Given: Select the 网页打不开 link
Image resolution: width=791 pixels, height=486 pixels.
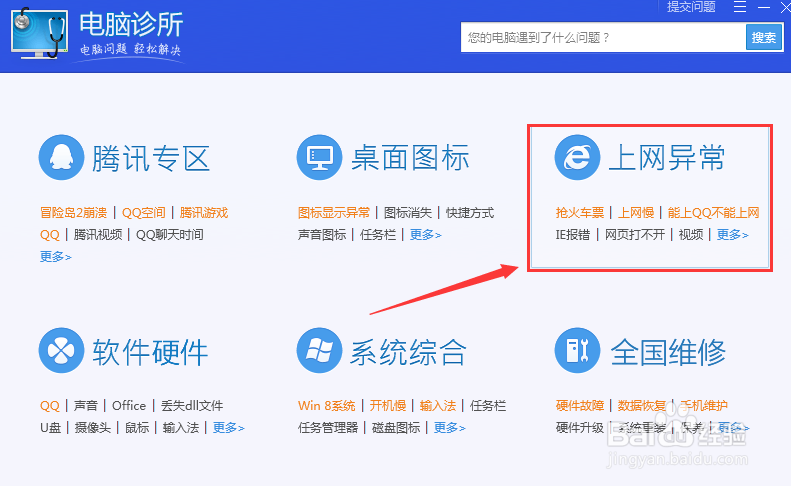Looking at the screenshot, I should tap(635, 235).
